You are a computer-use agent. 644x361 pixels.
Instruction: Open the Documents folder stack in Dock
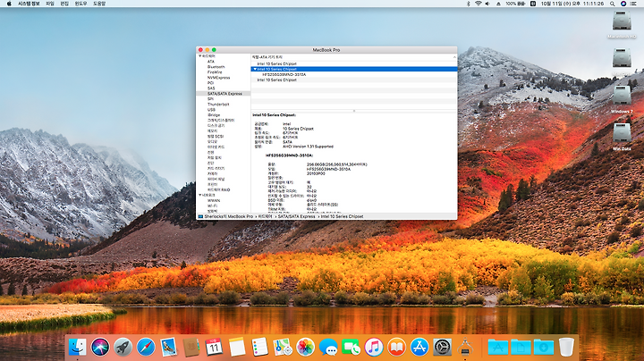521,348
